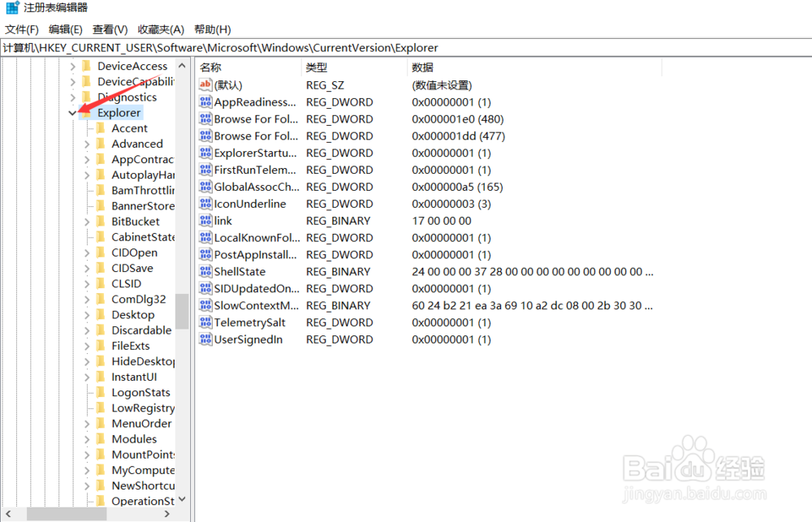Click the 0x000000a5 (165) data cell
Screen dimensions: 812x522
coord(457,187)
